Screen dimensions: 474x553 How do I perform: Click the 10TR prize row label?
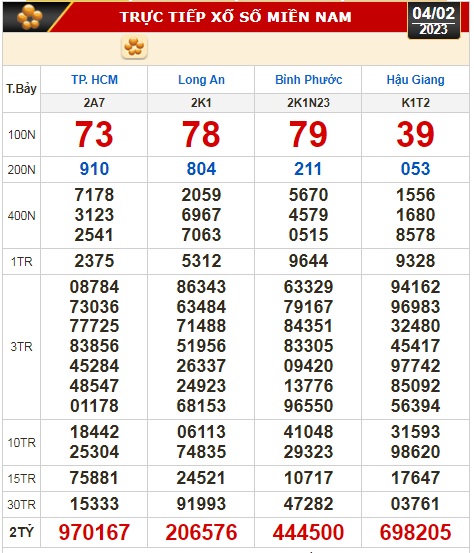22,443
